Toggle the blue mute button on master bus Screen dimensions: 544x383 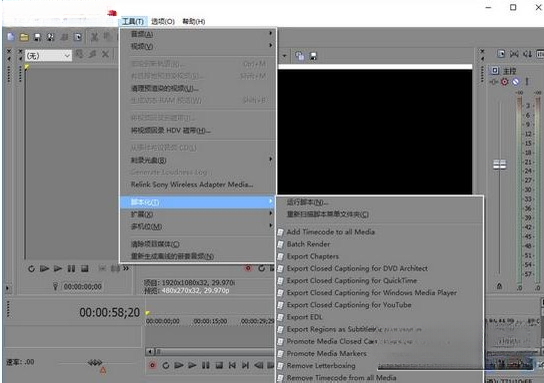click(516, 82)
